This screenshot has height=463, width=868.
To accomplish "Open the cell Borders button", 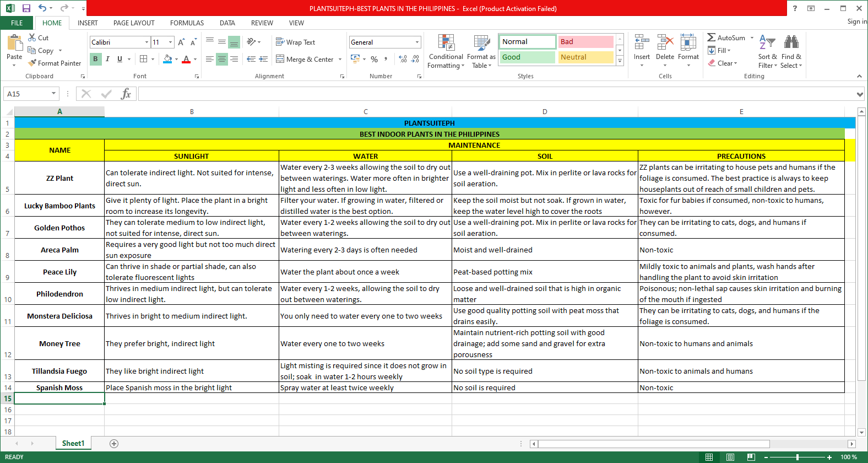I will (144, 59).
